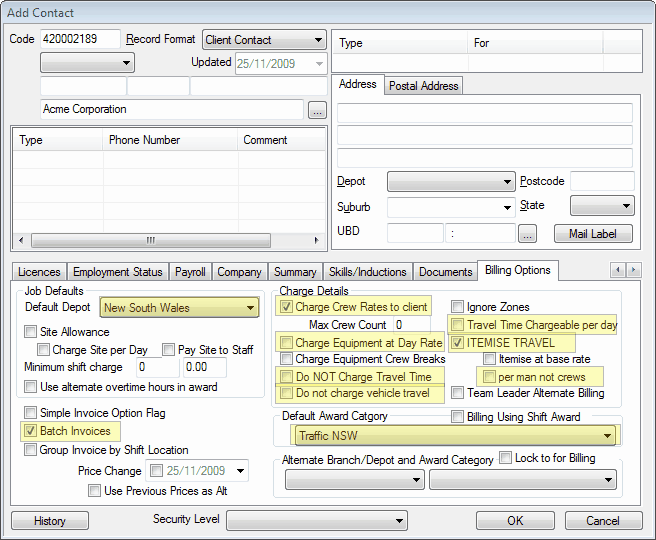Switch to the Payroll tab

[190, 272]
